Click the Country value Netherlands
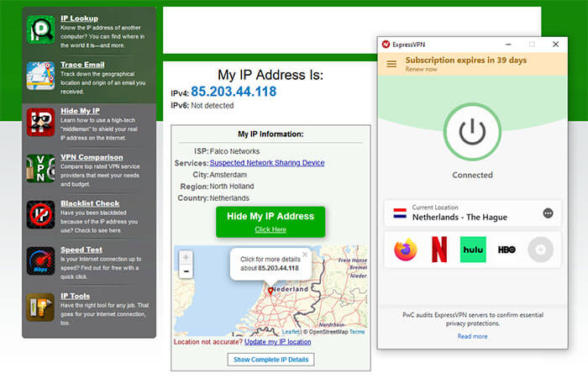 click(229, 198)
